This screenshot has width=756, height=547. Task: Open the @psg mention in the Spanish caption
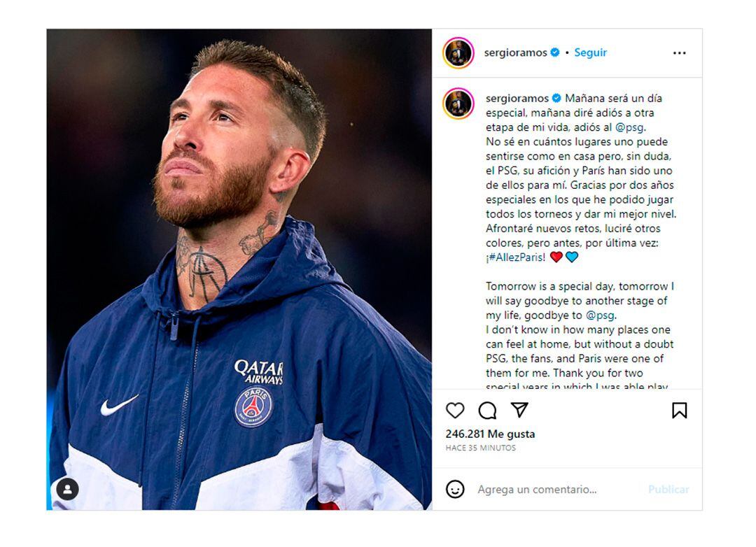pos(630,127)
